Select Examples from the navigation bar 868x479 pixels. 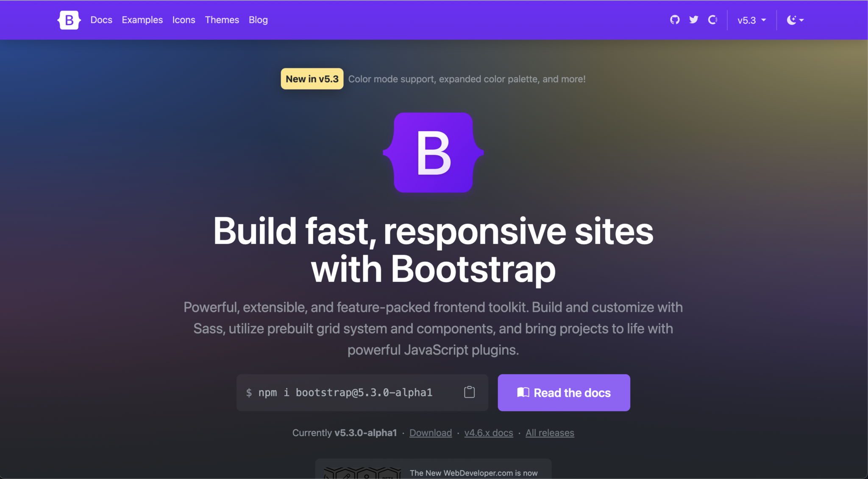coord(142,20)
